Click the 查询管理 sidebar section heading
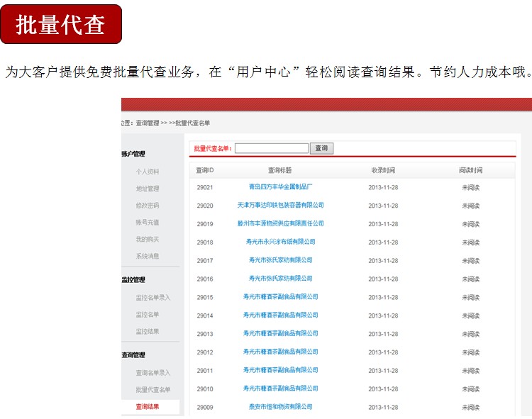This screenshot has height=419, width=532. [133, 355]
